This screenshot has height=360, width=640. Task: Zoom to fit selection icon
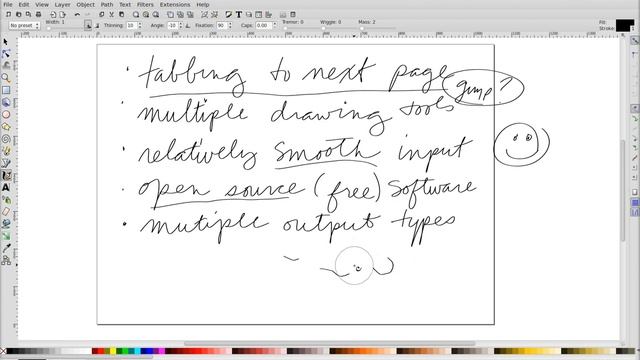(x=136, y=14)
